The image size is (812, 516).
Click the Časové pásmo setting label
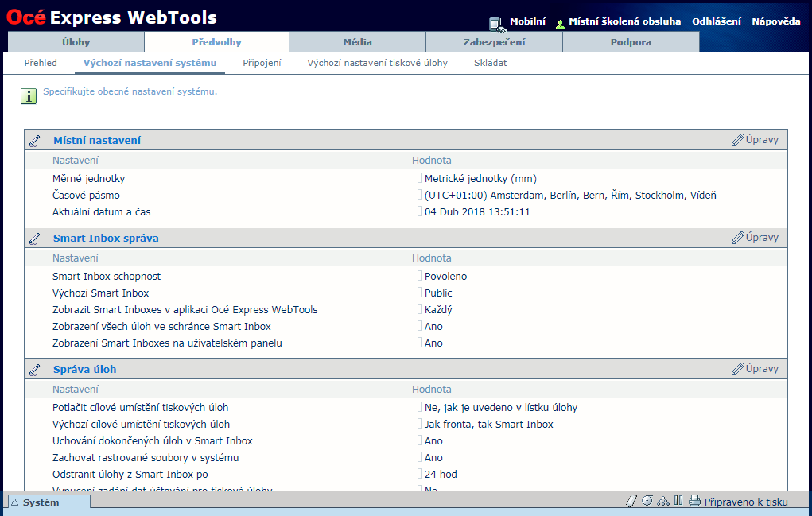click(86, 195)
